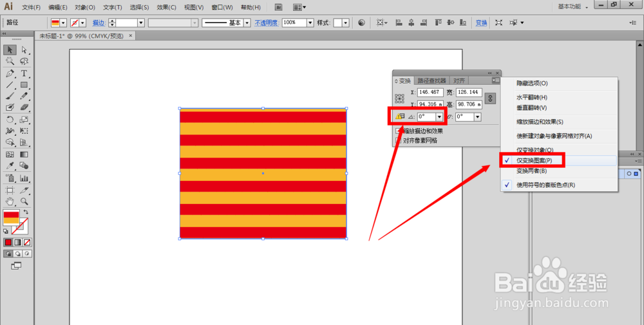Switch to Draw Behind mode

pos(17,254)
